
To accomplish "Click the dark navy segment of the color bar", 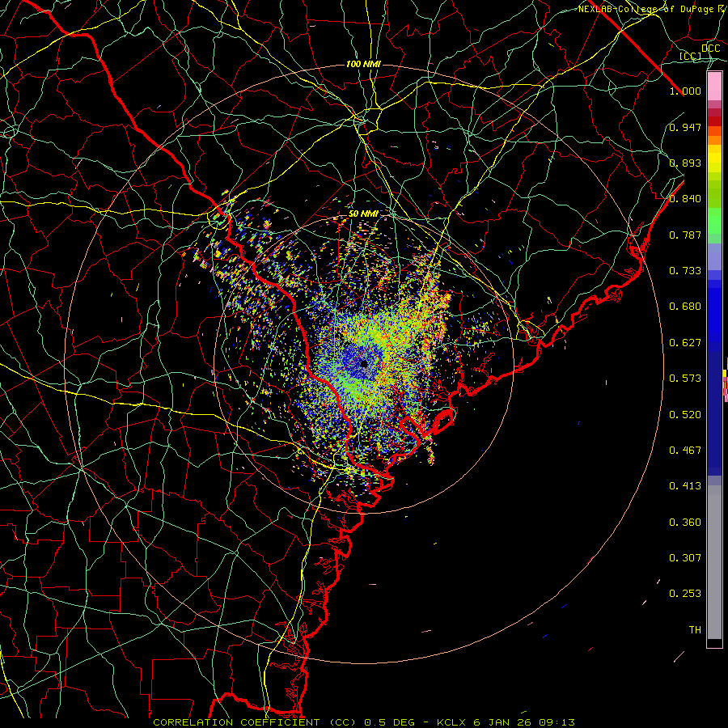I will tap(714, 413).
